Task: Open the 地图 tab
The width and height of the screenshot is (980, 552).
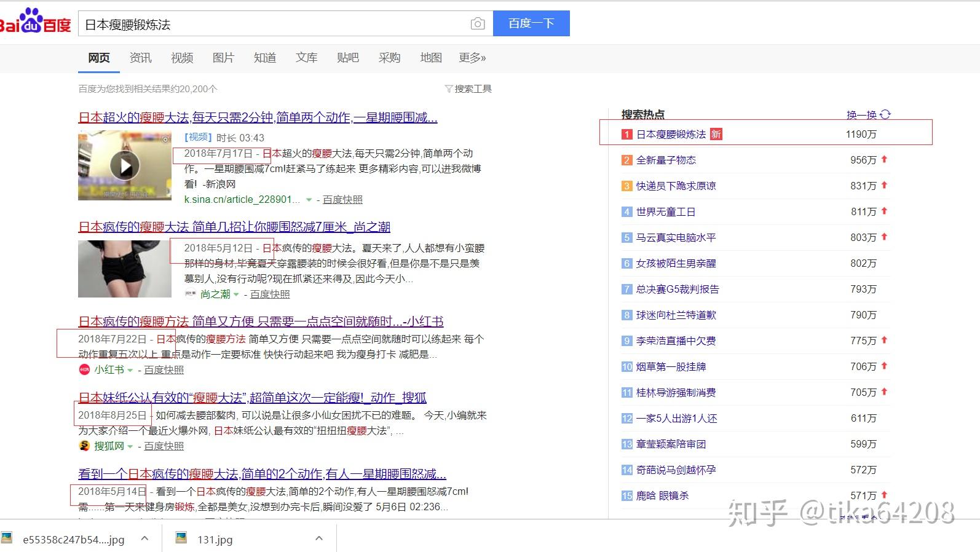Action: pyautogui.click(x=431, y=58)
